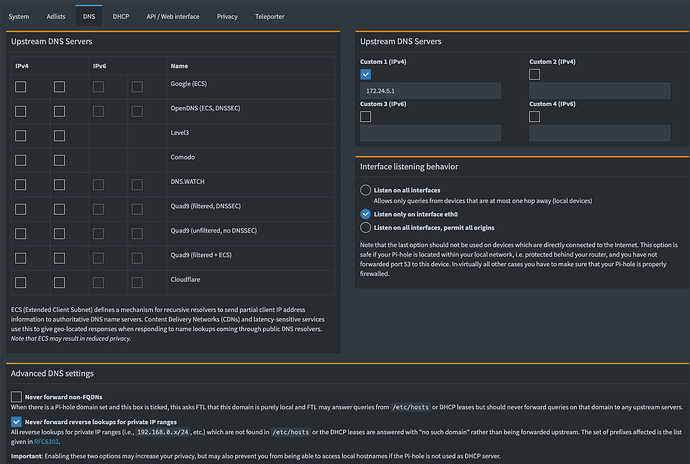Image resolution: width=690 pixels, height=464 pixels.
Task: Choose Listen on all interfaces, permit all origins
Action: (x=365, y=227)
